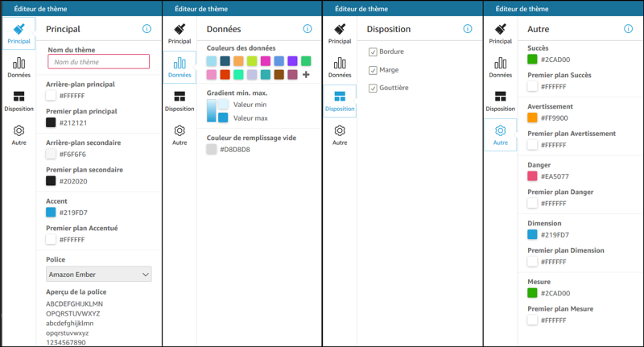The width and height of the screenshot is (644, 347).
Task: Open the Police font dropdown showing Amazon Ember
Action: pos(98,275)
